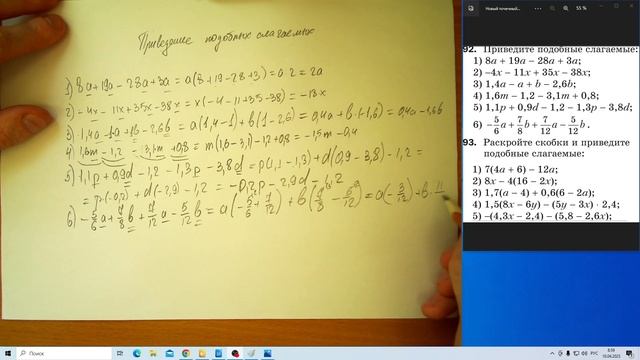Click the 55 % zoom level indicator
This screenshot has height=360, width=640.
[581, 8]
